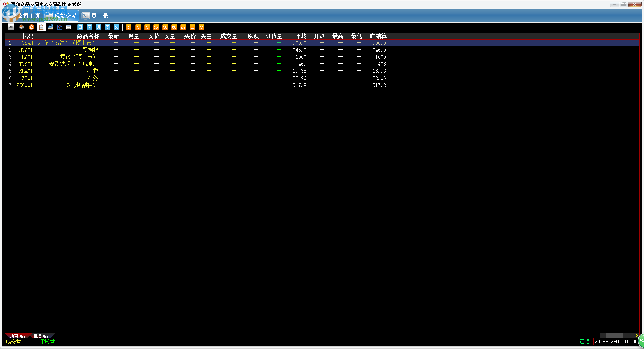Viewport: 644px width, 349px height.
Task: Select weekly K-line period icon 周
Action: click(89, 27)
